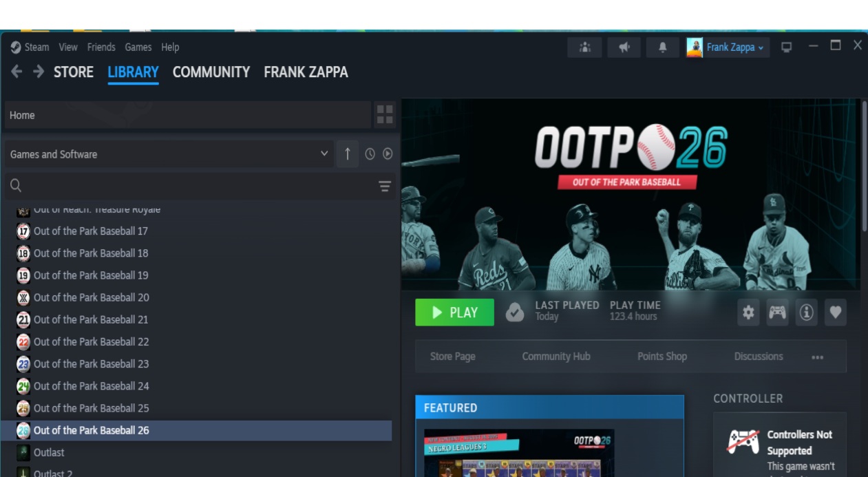Go back with the left arrow
Screen dimensions: 868x477
pos(17,72)
